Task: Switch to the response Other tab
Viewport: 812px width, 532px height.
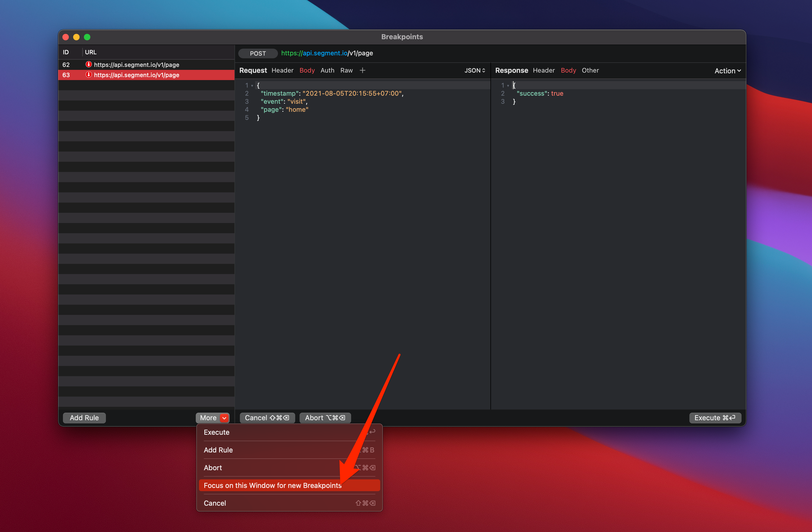Action: click(590, 70)
